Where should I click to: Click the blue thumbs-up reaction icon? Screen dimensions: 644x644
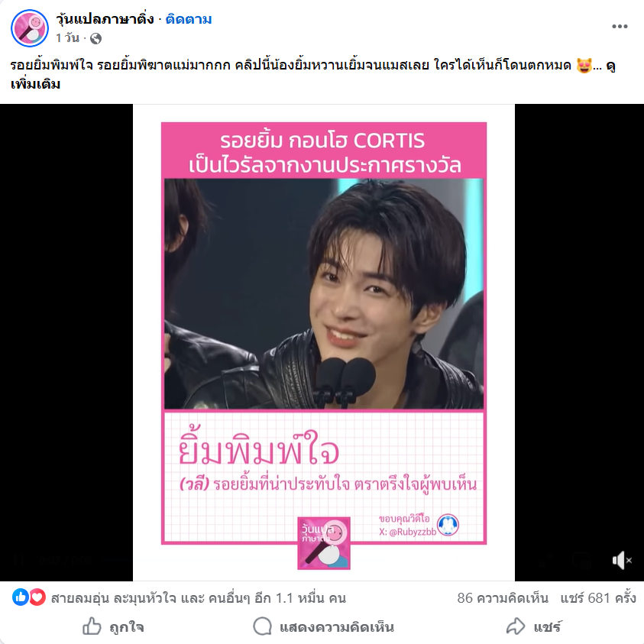click(x=21, y=597)
